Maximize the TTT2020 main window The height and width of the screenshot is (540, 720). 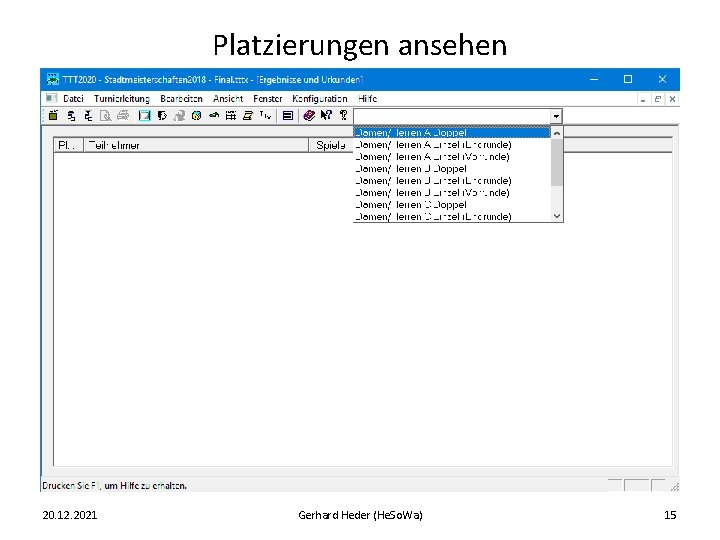pyautogui.click(x=628, y=79)
